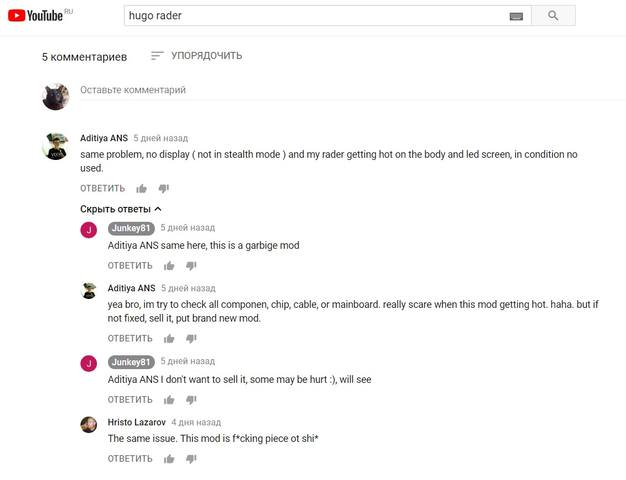Viewport: 626px width, 480px height.
Task: Open the YouTube home logo
Action: [36, 16]
